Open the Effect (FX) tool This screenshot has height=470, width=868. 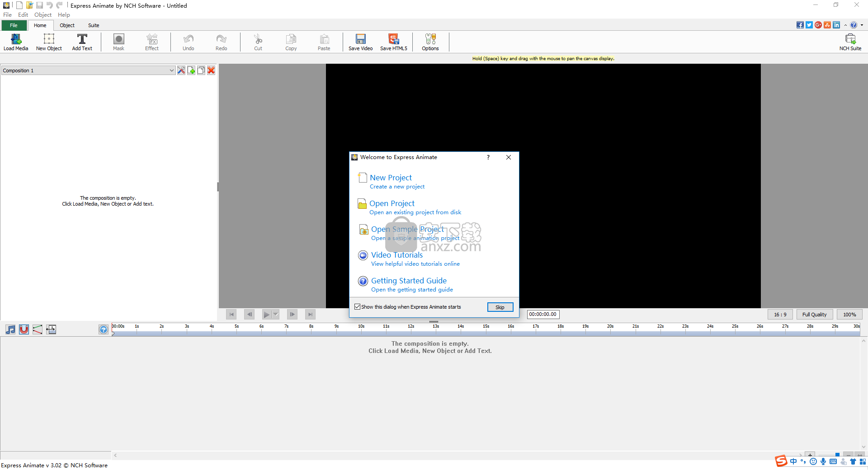pyautogui.click(x=152, y=42)
